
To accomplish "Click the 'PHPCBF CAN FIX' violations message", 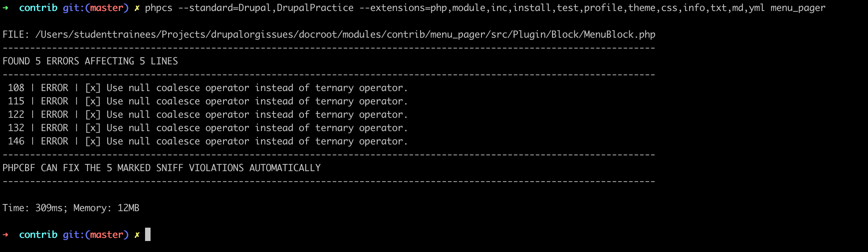I will tap(162, 168).
